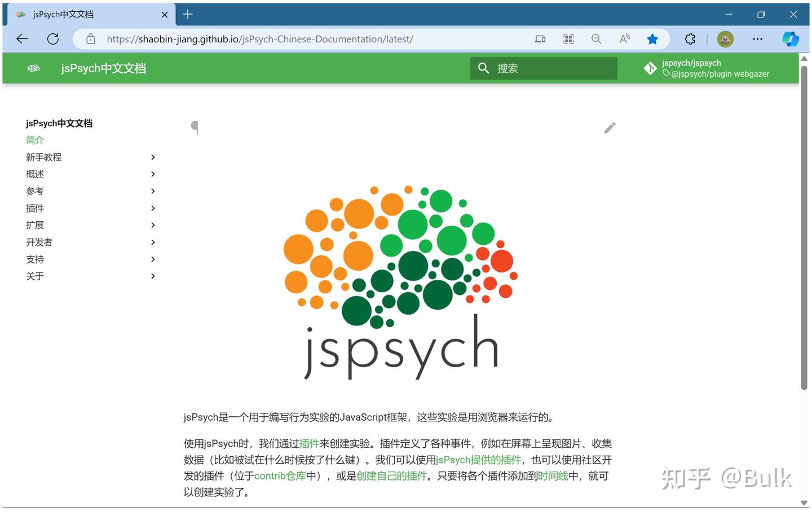Click the brain logo in the green header
The width and height of the screenshot is (812, 511).
click(x=33, y=68)
